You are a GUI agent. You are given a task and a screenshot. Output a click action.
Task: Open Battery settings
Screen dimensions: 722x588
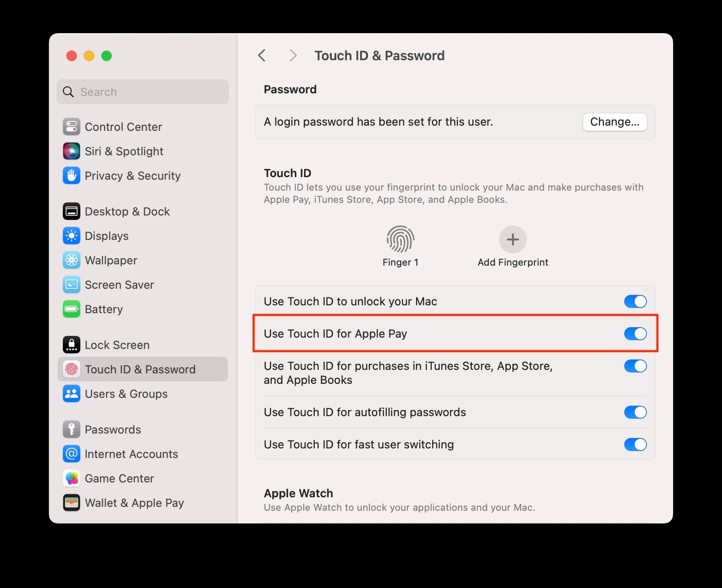coord(104,309)
